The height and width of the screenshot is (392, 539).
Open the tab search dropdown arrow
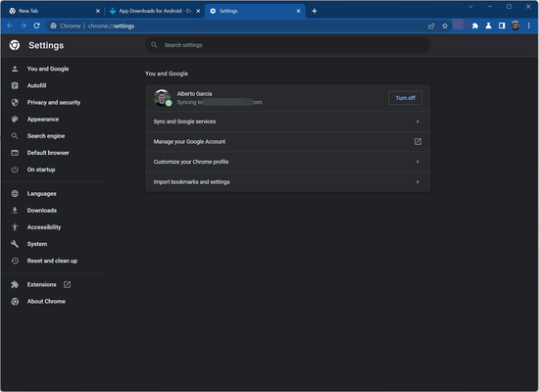pos(470,7)
